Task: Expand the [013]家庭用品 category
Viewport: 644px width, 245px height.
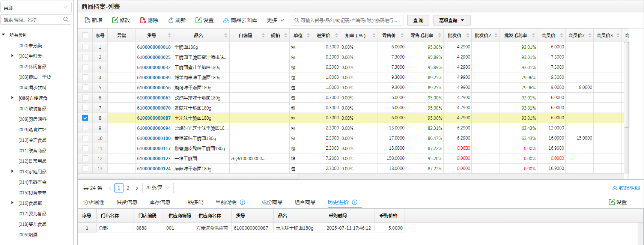Action: tap(12, 171)
